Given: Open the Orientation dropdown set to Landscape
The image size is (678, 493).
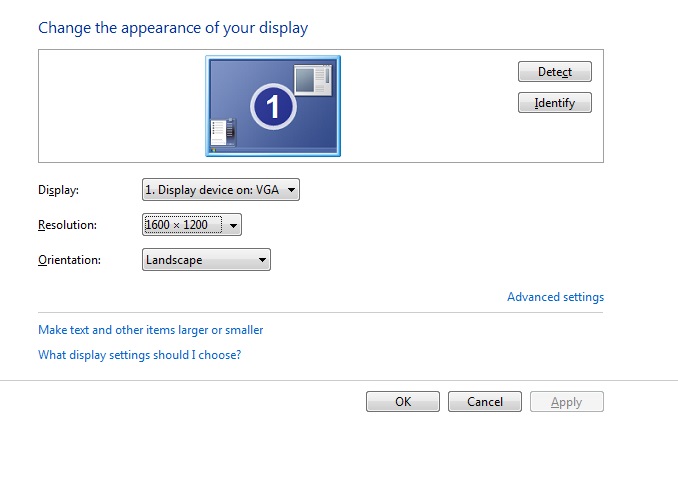Looking at the screenshot, I should pos(206,260).
